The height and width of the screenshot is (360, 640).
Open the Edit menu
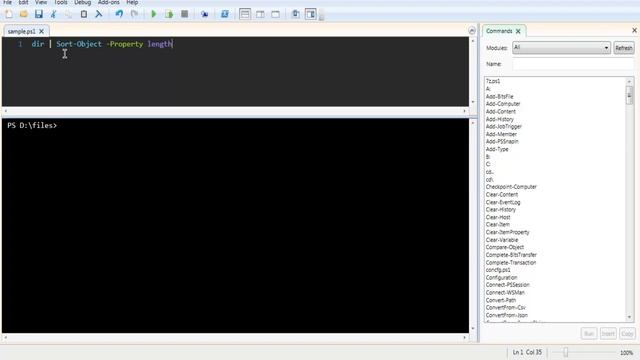click(x=23, y=2)
